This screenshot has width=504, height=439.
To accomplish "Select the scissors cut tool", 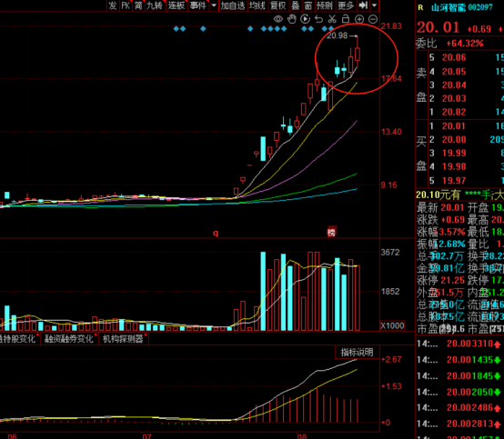I will (332, 19).
